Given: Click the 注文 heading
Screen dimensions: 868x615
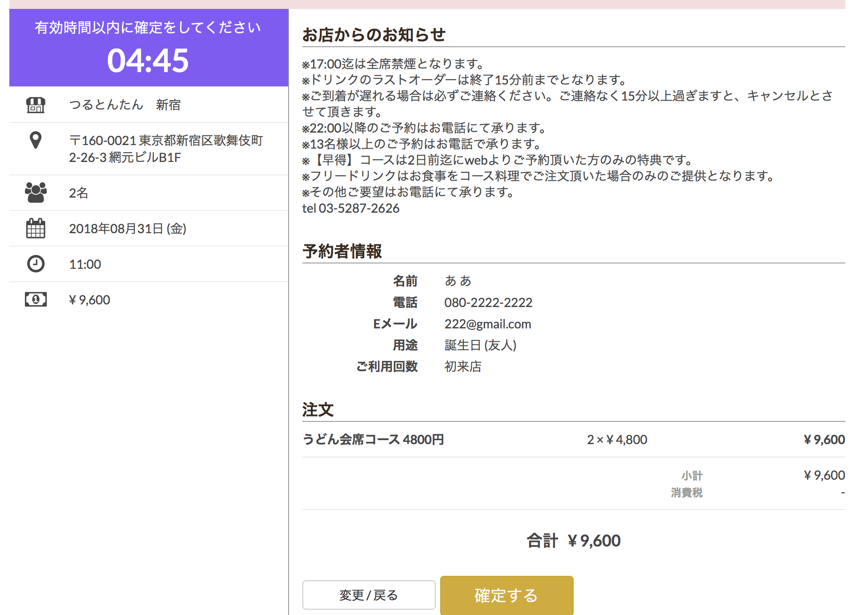Looking at the screenshot, I should 318,409.
